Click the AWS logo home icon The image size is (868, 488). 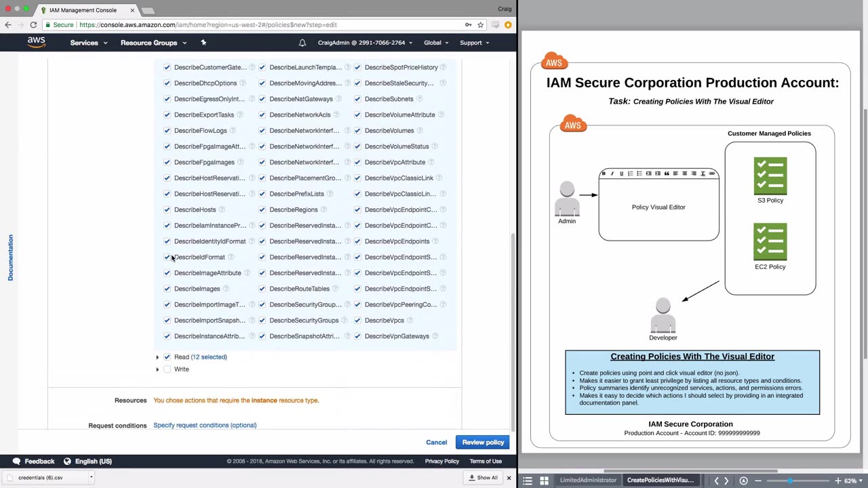pos(37,42)
